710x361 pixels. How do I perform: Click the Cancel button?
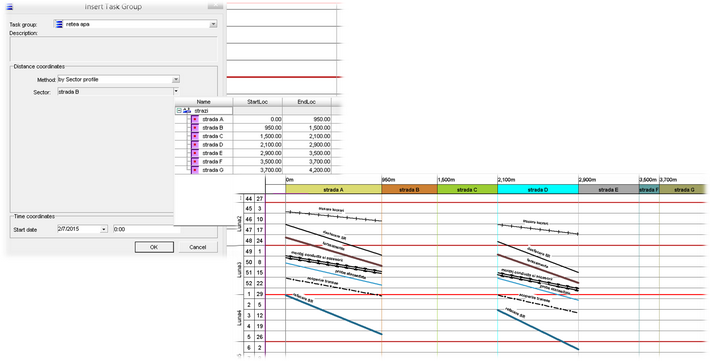(x=197, y=247)
